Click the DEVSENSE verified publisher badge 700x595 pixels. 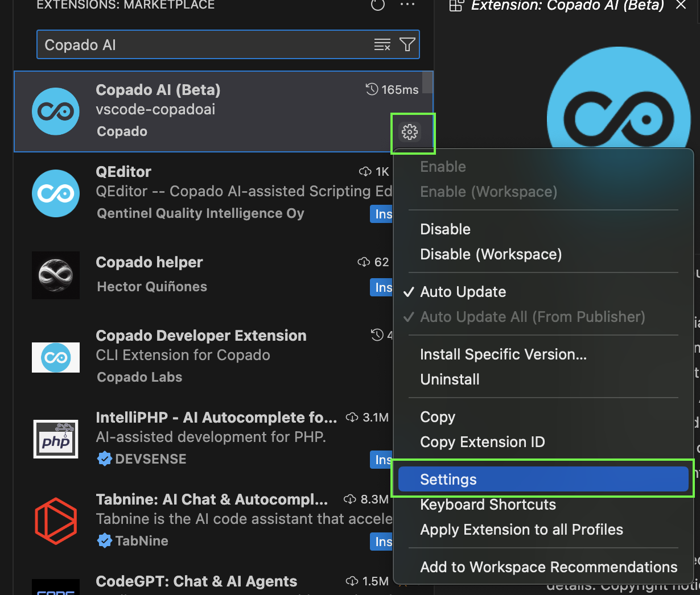(105, 459)
